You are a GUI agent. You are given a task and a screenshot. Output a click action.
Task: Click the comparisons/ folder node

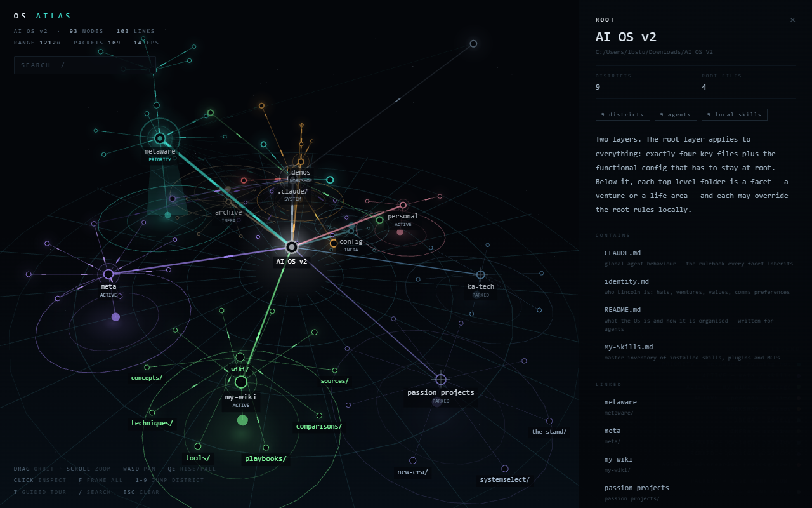pos(319,416)
